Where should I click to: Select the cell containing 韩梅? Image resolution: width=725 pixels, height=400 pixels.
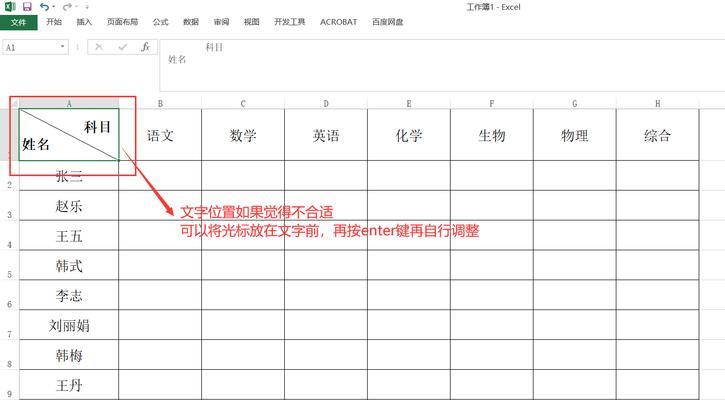pyautogui.click(x=69, y=355)
